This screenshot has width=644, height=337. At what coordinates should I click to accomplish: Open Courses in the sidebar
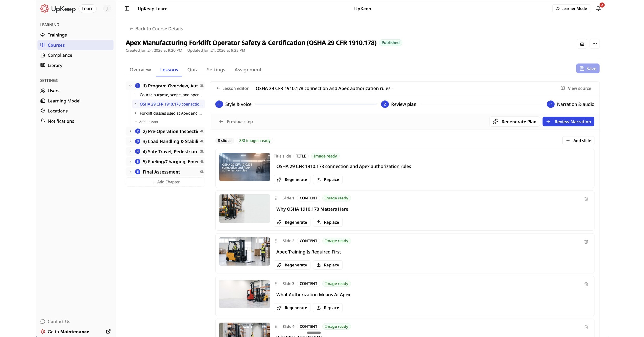(75, 45)
